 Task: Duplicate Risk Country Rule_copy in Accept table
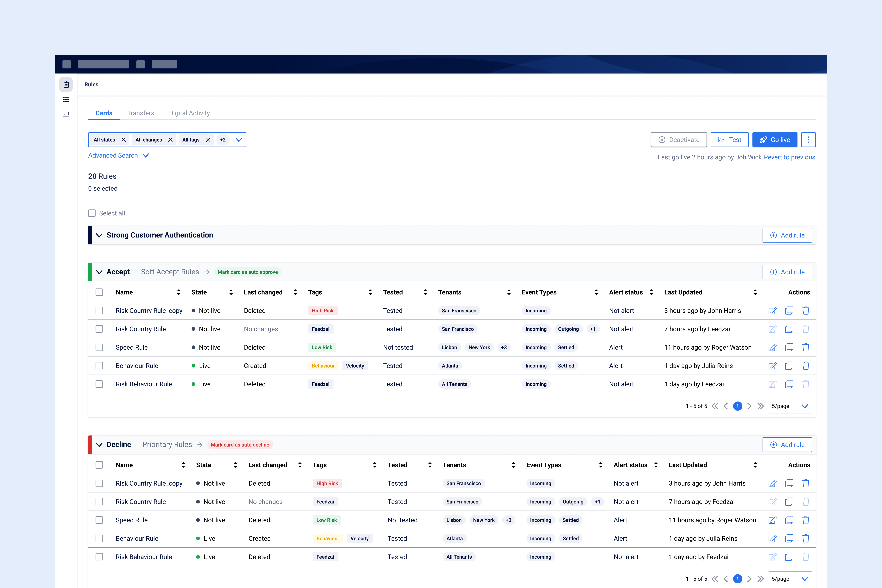click(789, 311)
